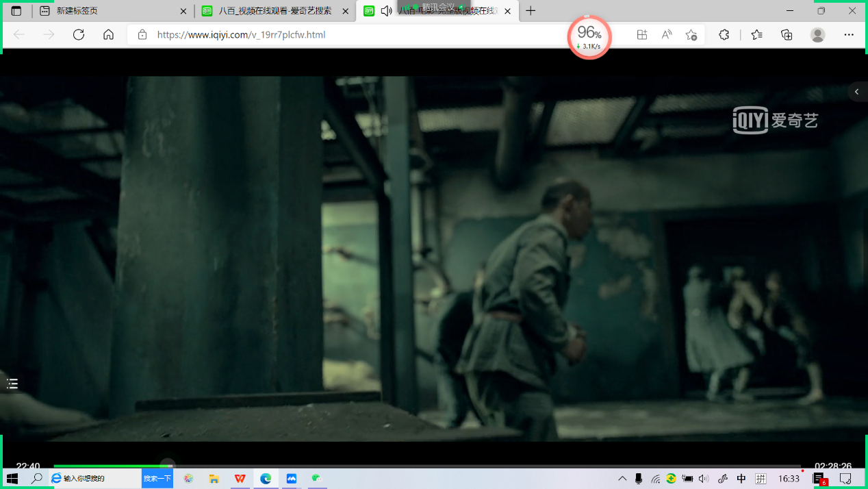Mute the audio on the playing tab
The height and width of the screenshot is (489, 868).
(x=387, y=11)
